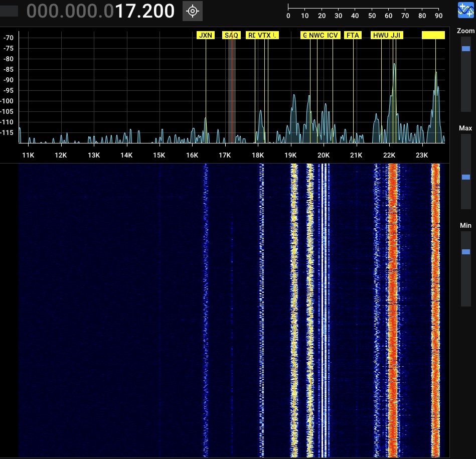Select the NWC station bookmark

(316, 35)
